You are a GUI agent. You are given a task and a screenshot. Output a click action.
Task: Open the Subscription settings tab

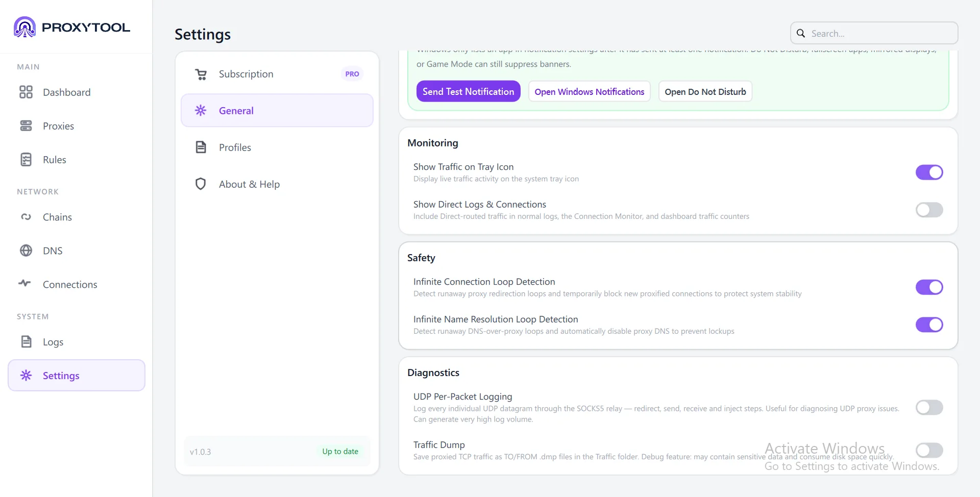click(x=277, y=74)
